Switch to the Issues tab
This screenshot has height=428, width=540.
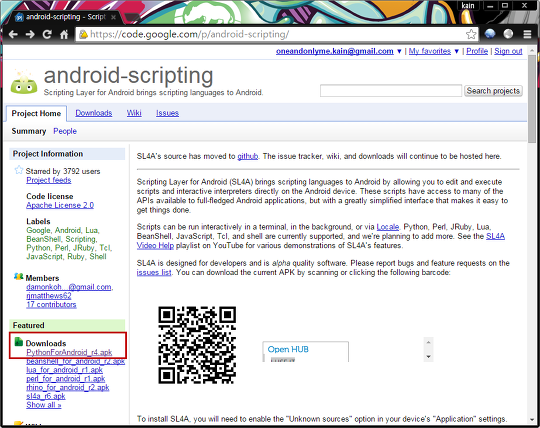[x=167, y=113]
